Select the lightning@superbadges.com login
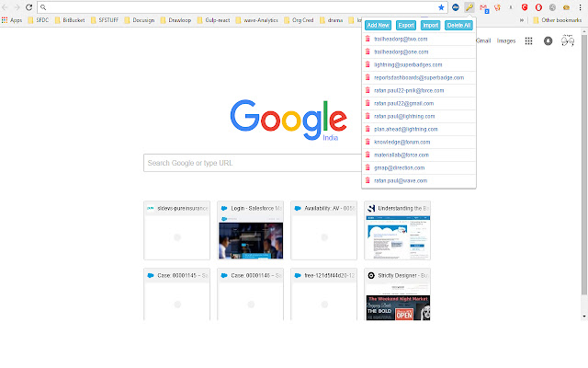 (408, 64)
